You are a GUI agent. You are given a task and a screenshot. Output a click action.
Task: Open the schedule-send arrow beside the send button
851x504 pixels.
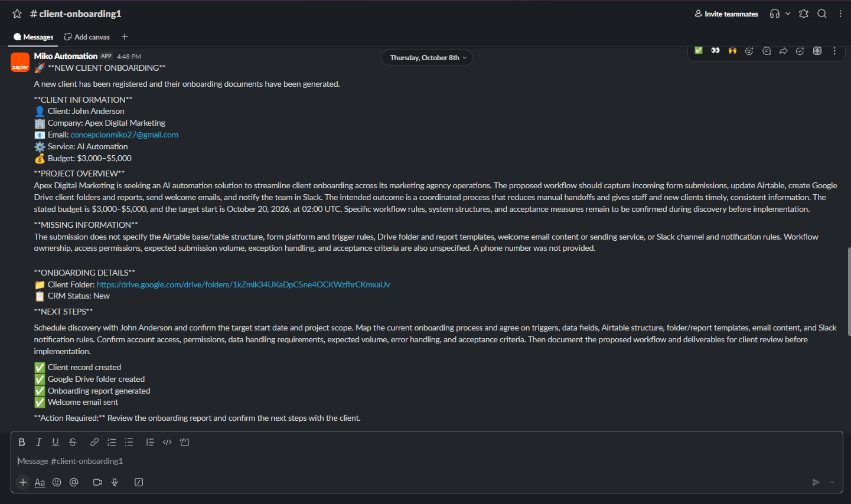point(832,482)
